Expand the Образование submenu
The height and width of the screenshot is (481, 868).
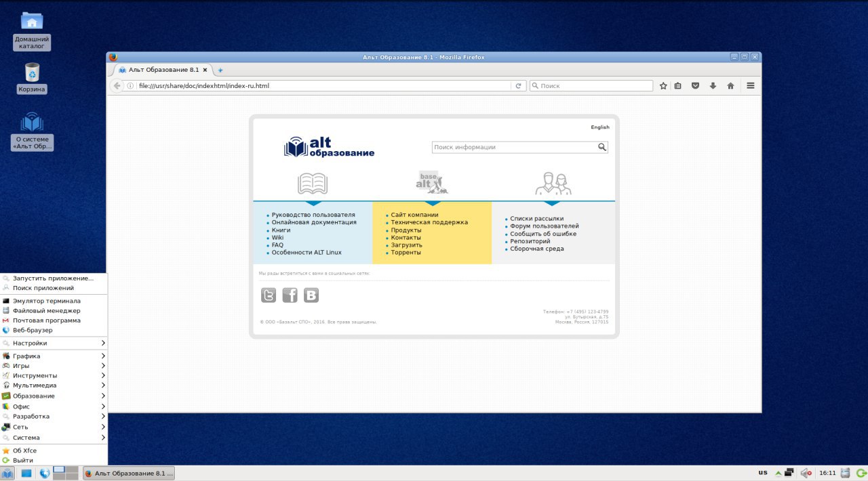(x=54, y=396)
